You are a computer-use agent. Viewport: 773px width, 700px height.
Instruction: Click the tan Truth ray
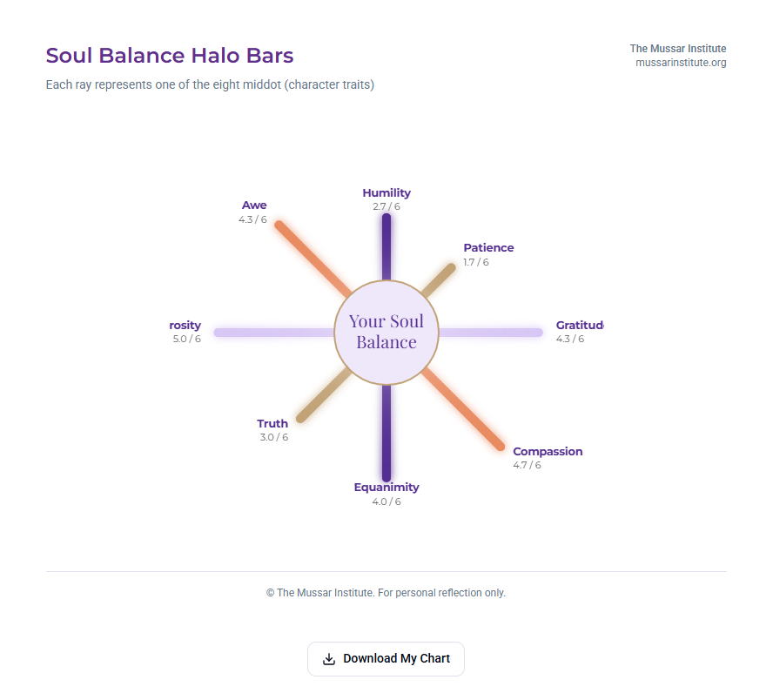click(324, 394)
